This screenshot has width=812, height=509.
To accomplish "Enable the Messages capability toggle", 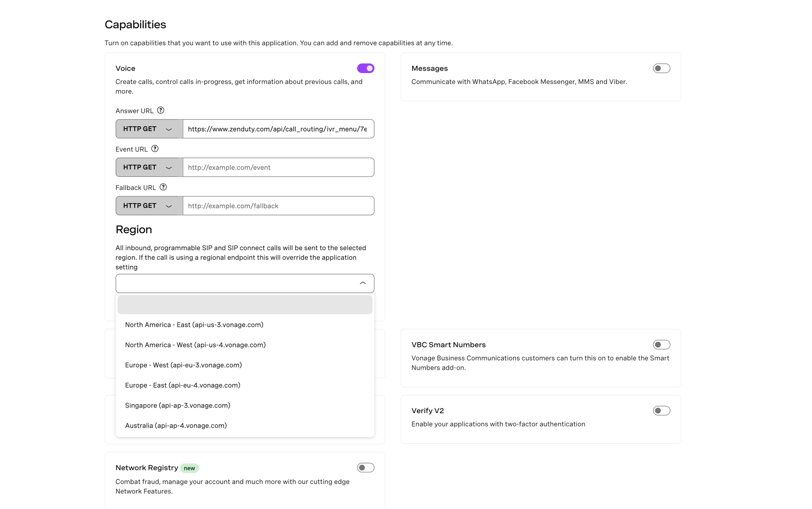I will click(661, 68).
